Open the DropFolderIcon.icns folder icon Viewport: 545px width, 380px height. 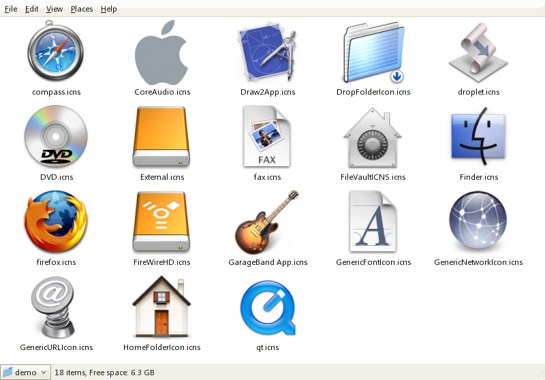374,52
